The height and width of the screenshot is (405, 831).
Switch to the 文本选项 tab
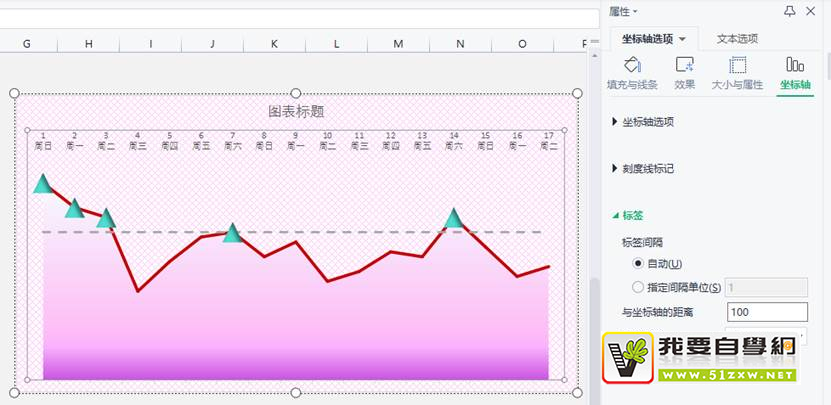(x=737, y=39)
